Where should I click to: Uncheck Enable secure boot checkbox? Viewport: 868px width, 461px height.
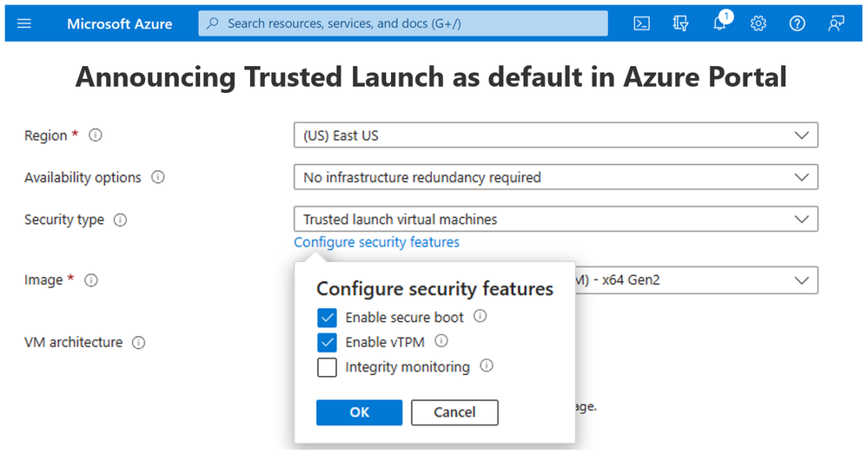(327, 318)
